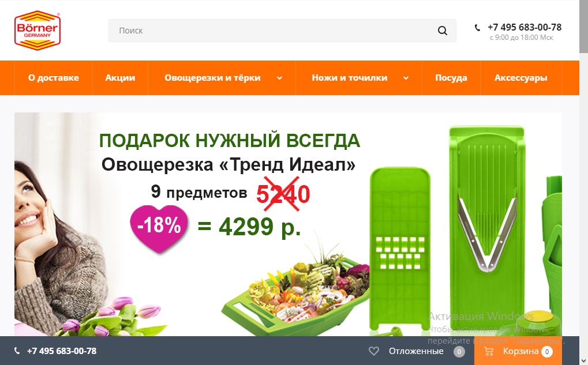The height and width of the screenshot is (365, 588).
Task: Click the shopping cart icon
Action: click(x=488, y=351)
